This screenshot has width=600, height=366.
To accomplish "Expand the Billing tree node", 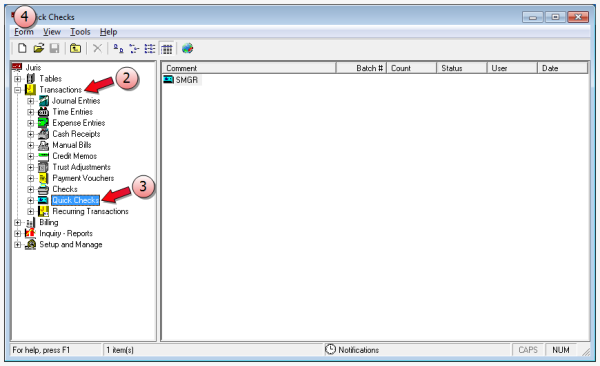I will click(18, 222).
